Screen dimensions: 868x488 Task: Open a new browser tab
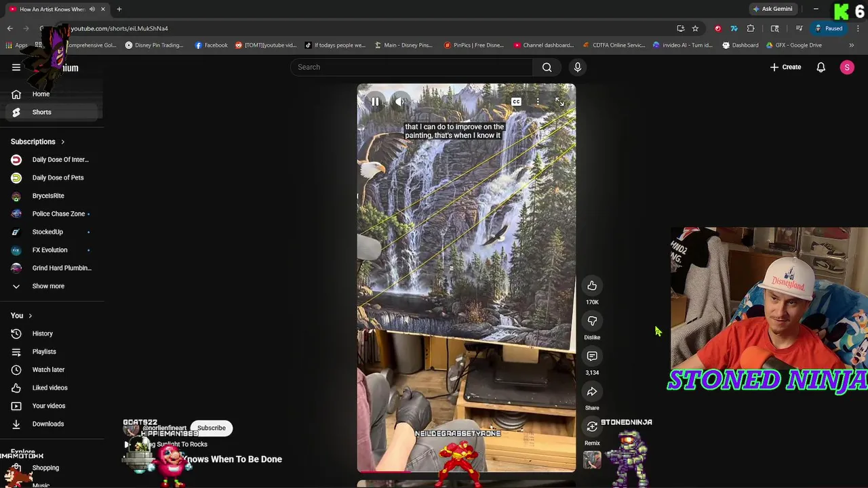pos(119,9)
